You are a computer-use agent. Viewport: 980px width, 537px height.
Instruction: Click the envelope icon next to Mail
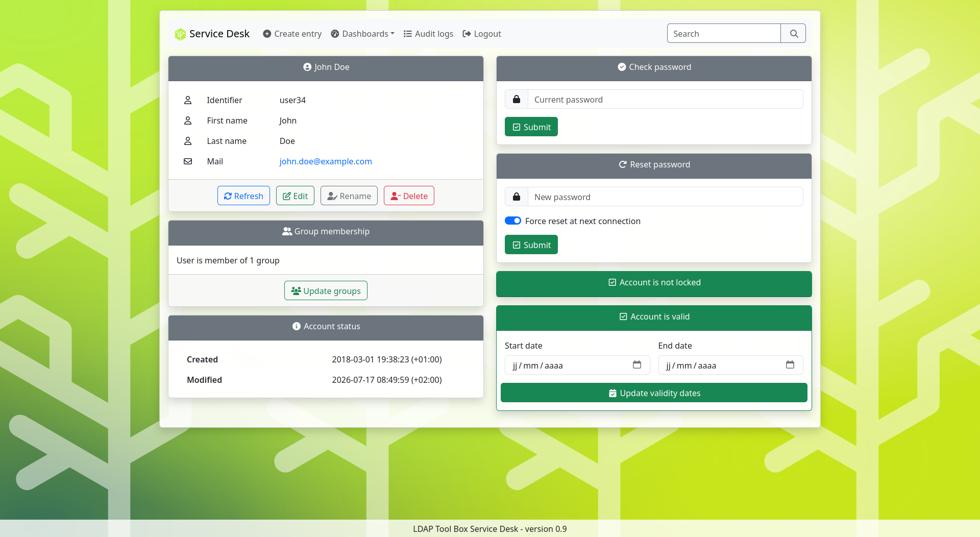tap(188, 161)
